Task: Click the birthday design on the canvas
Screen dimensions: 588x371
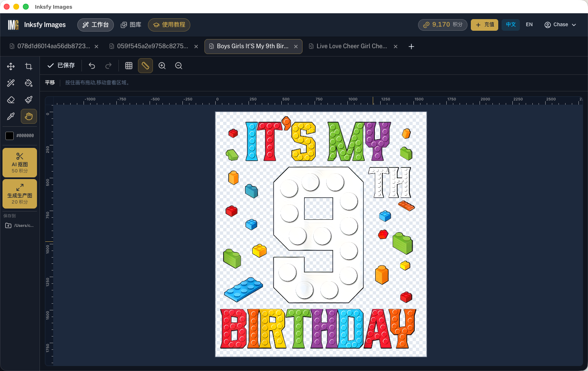Action: point(321,234)
